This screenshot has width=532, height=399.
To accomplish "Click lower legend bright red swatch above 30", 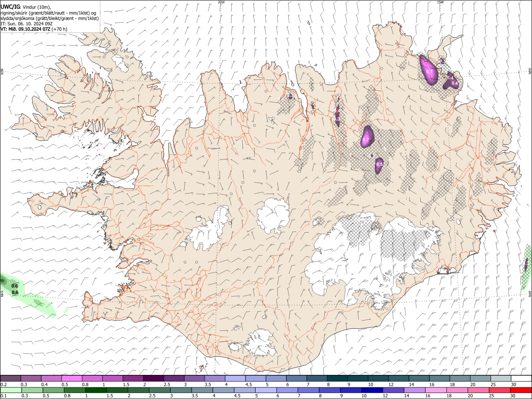I will click(520, 390).
